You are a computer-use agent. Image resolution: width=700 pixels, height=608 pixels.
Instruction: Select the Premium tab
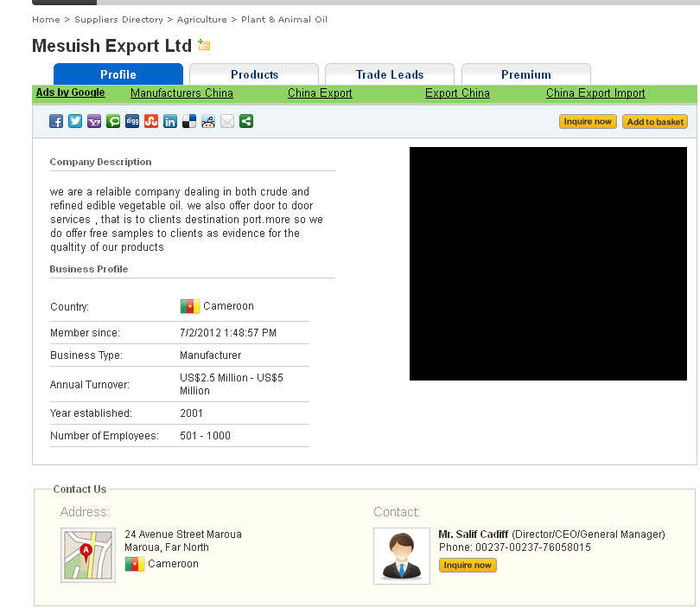pos(525,74)
